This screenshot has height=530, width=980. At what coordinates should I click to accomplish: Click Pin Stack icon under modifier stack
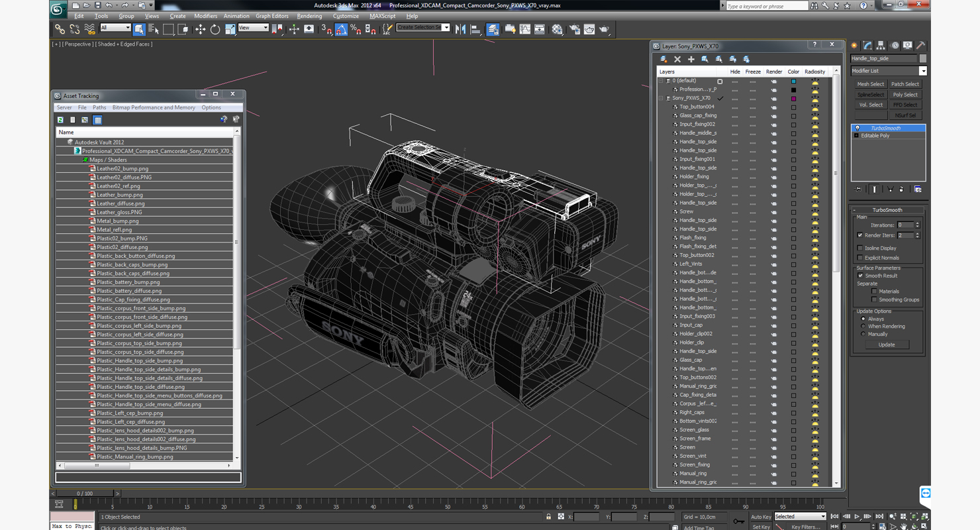click(859, 189)
